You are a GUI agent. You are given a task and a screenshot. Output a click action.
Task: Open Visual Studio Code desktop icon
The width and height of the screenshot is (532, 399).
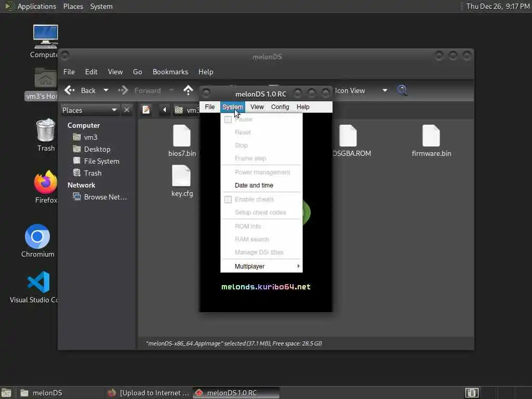[38, 282]
